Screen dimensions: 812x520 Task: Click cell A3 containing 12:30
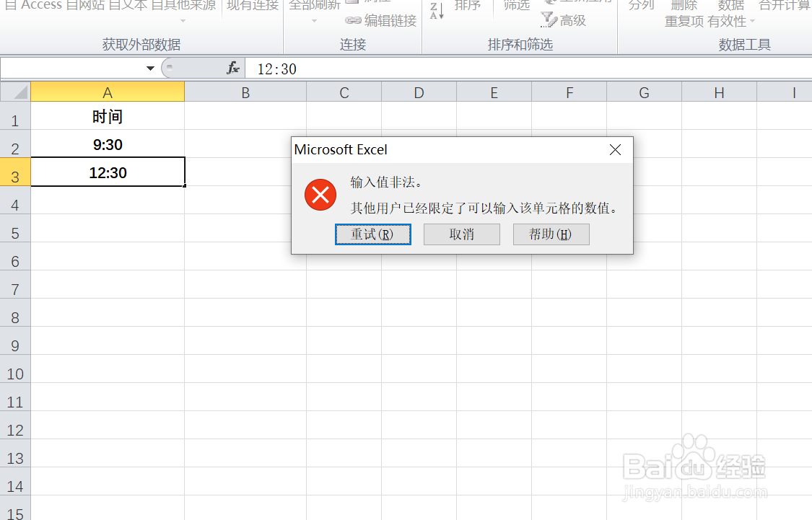tap(108, 172)
